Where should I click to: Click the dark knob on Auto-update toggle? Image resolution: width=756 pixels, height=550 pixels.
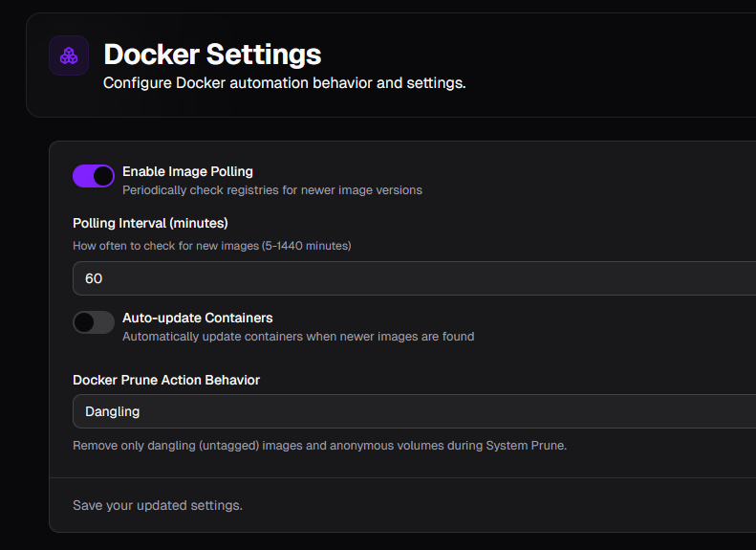pyautogui.click(x=84, y=322)
